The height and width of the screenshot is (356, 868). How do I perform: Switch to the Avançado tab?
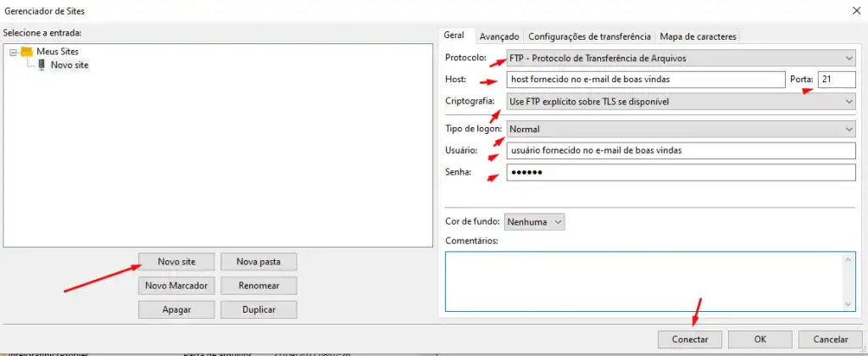pos(498,36)
